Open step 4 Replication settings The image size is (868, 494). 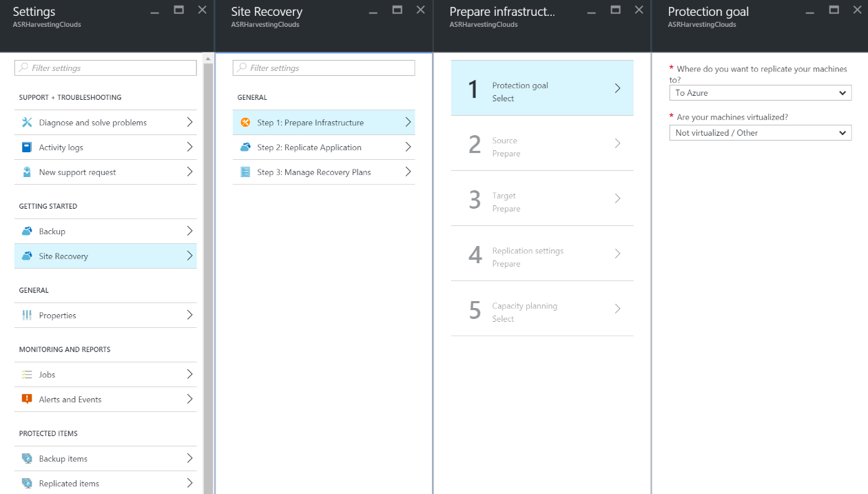[x=542, y=254]
